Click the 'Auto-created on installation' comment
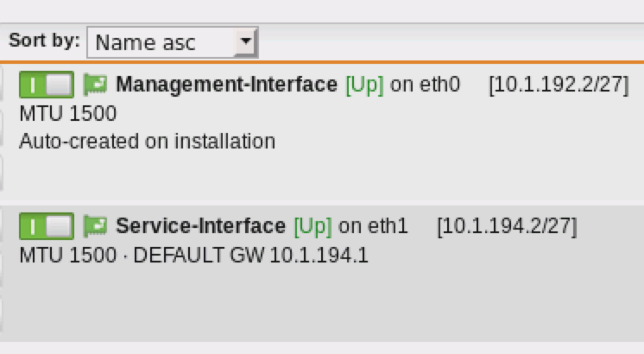644x354 pixels. pyautogui.click(x=148, y=142)
